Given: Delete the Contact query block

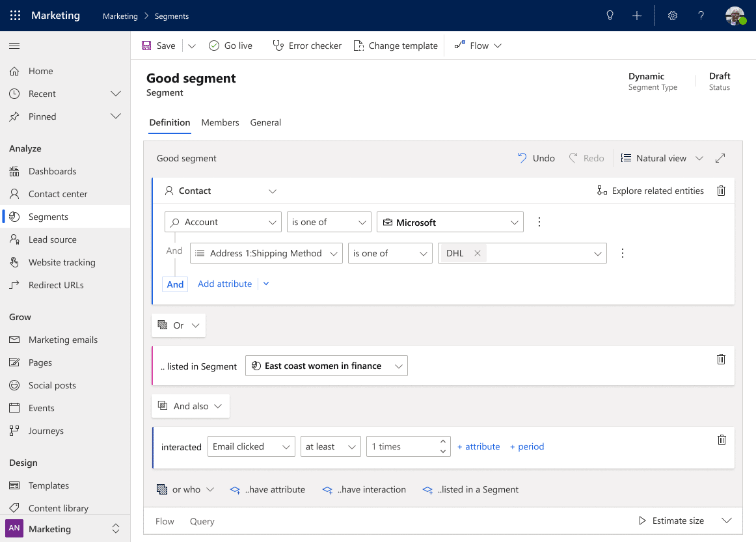Looking at the screenshot, I should [721, 191].
